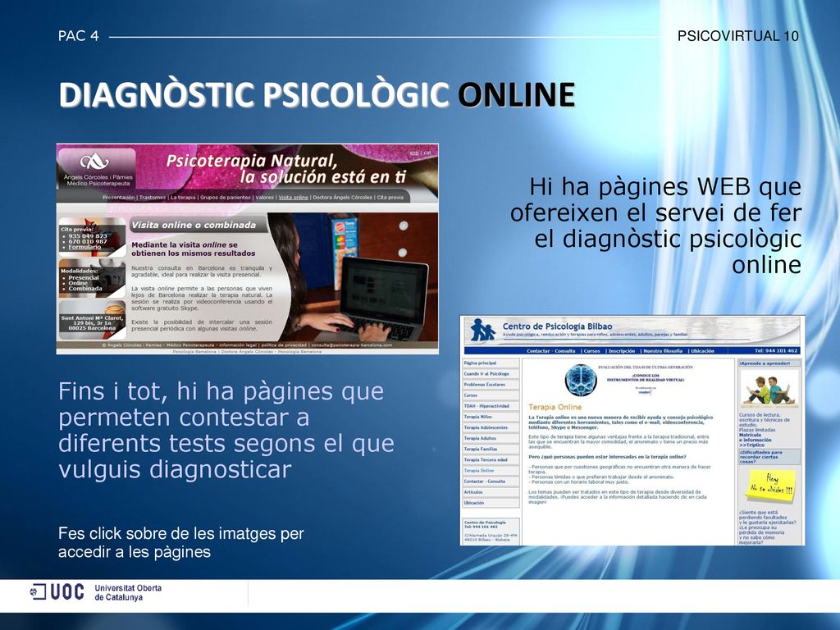Open 'La terapia' menu item
840x630 pixels.
click(x=183, y=198)
